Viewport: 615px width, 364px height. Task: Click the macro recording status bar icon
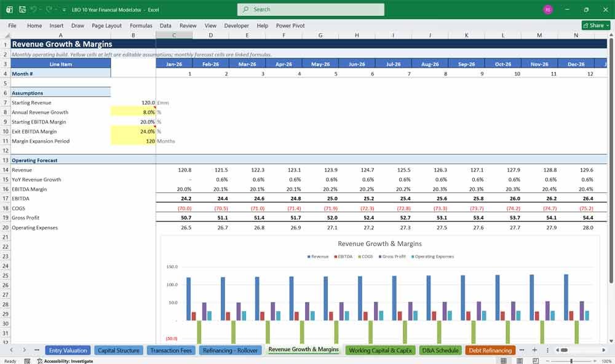click(x=27, y=361)
